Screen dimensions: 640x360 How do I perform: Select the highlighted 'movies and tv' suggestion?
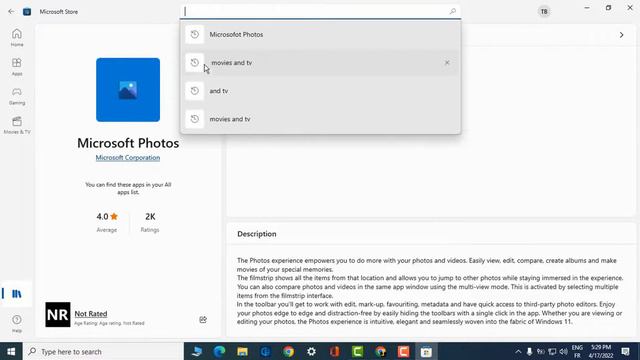(320, 63)
